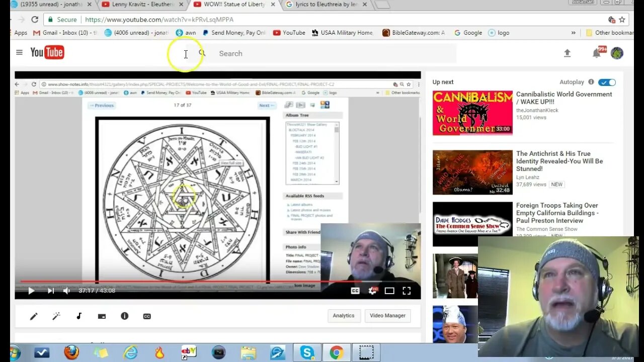
Task: Skip to the next video
Action: pos(51,291)
